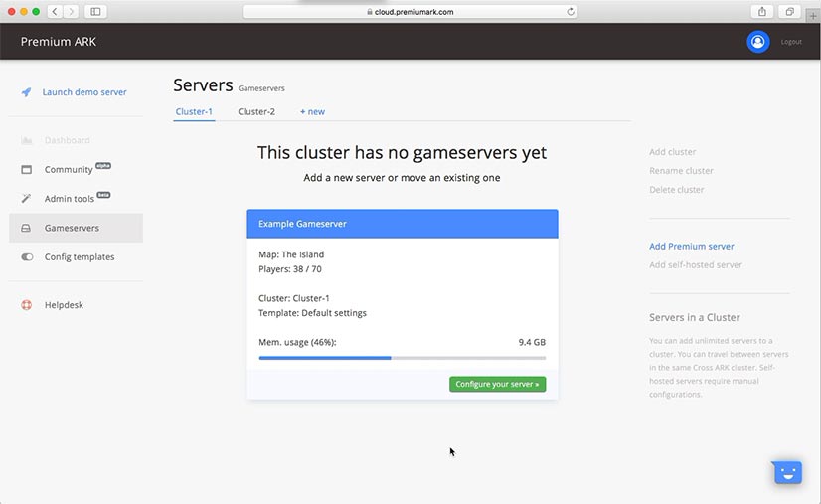Click the Helpdesk lifebuoy icon
Image resolution: width=821 pixels, height=504 pixels.
click(26, 305)
